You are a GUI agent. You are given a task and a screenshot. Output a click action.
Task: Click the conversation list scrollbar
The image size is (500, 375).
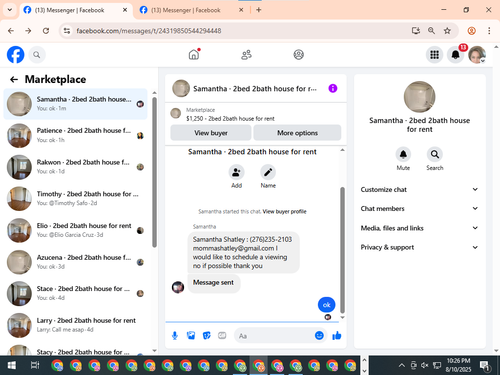[154, 172]
